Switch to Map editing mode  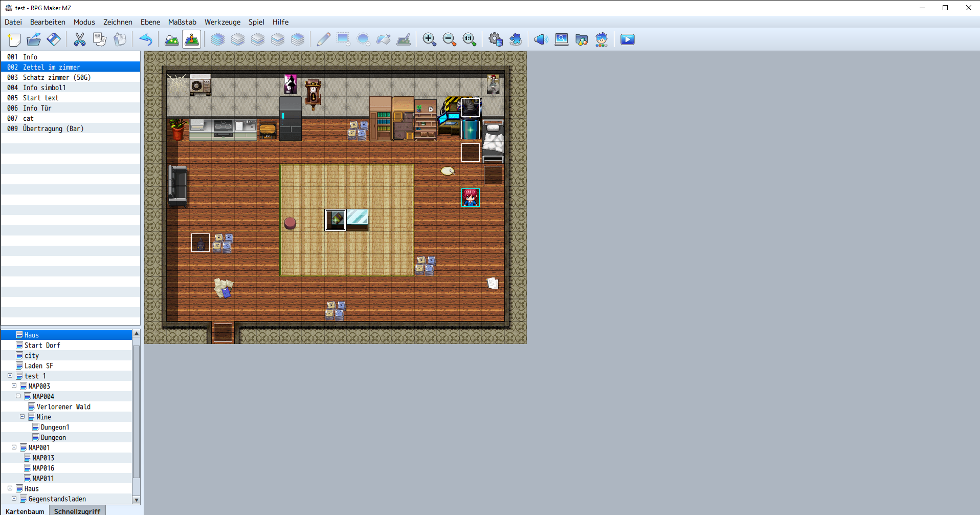(172, 39)
